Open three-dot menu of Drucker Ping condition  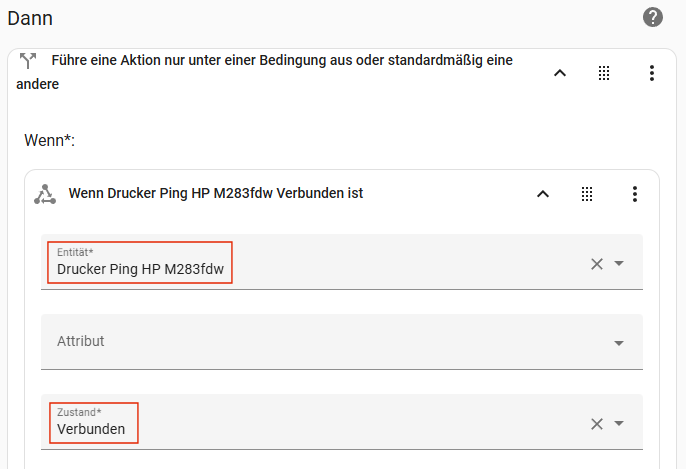point(634,194)
